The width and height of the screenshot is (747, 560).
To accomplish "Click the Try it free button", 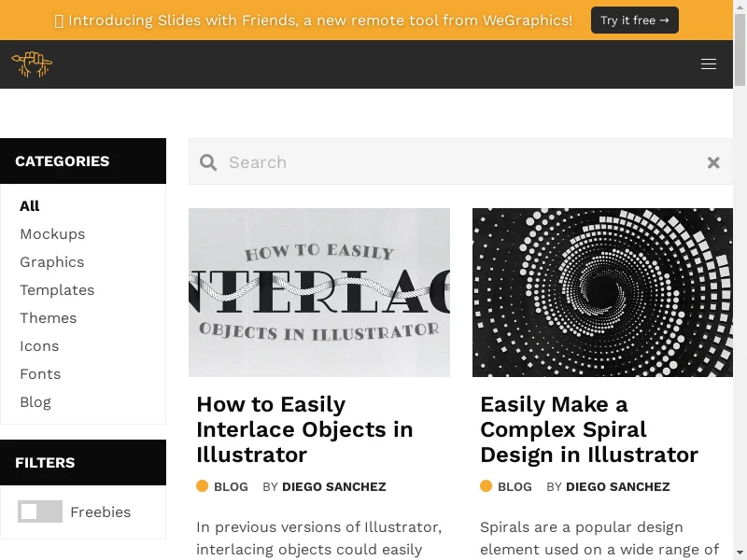I will [634, 21].
